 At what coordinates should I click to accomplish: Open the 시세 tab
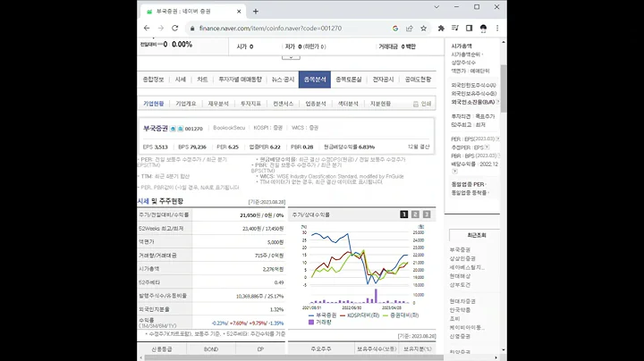point(181,80)
